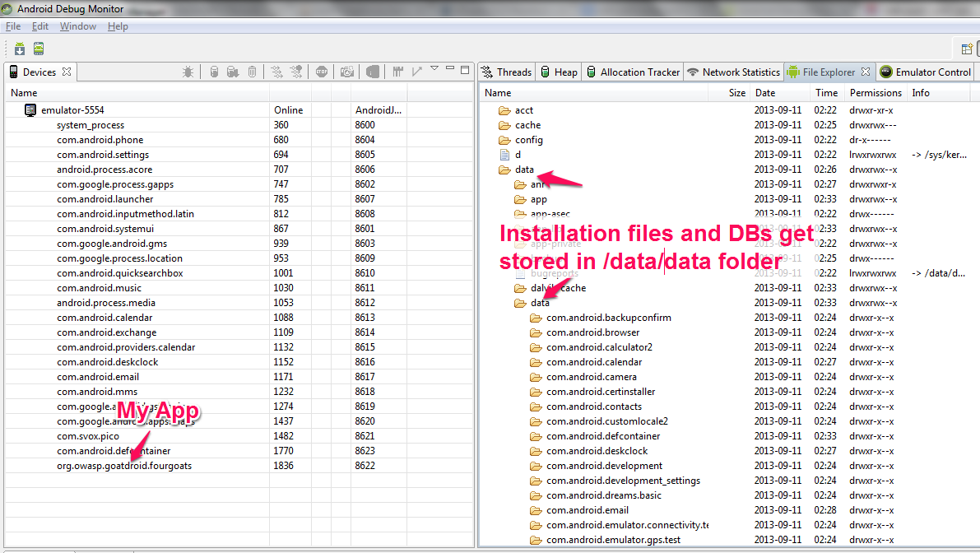Click the emulator-5554 device icon
Viewport: 980px width, 553px height.
[x=30, y=110]
